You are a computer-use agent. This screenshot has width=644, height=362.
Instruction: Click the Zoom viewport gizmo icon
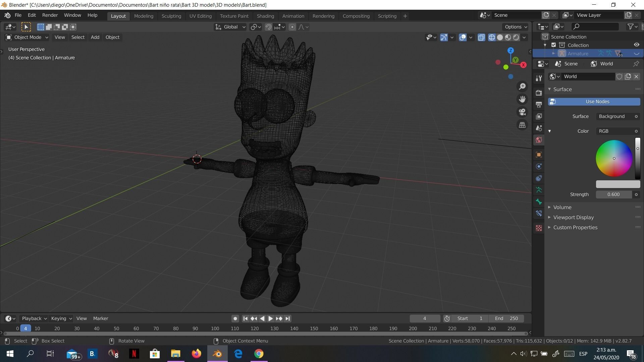tap(522, 86)
